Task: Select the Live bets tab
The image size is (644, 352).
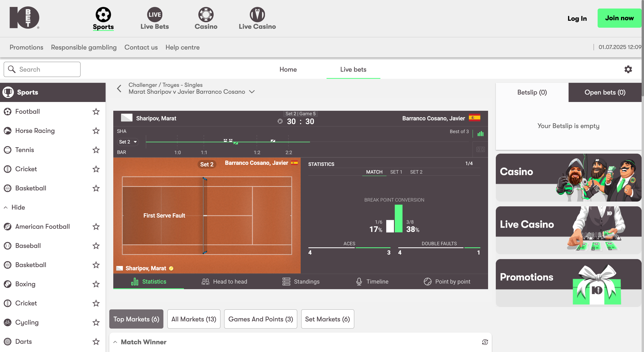Action: pos(353,69)
